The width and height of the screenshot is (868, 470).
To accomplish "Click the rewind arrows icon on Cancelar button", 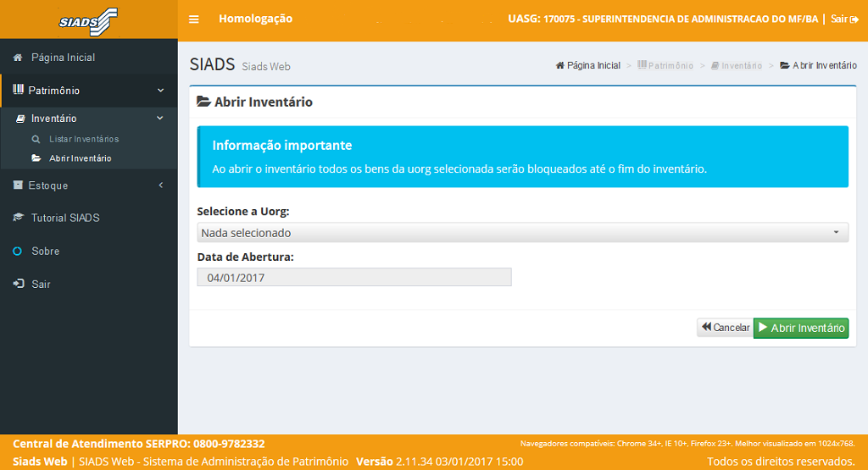I will click(706, 327).
